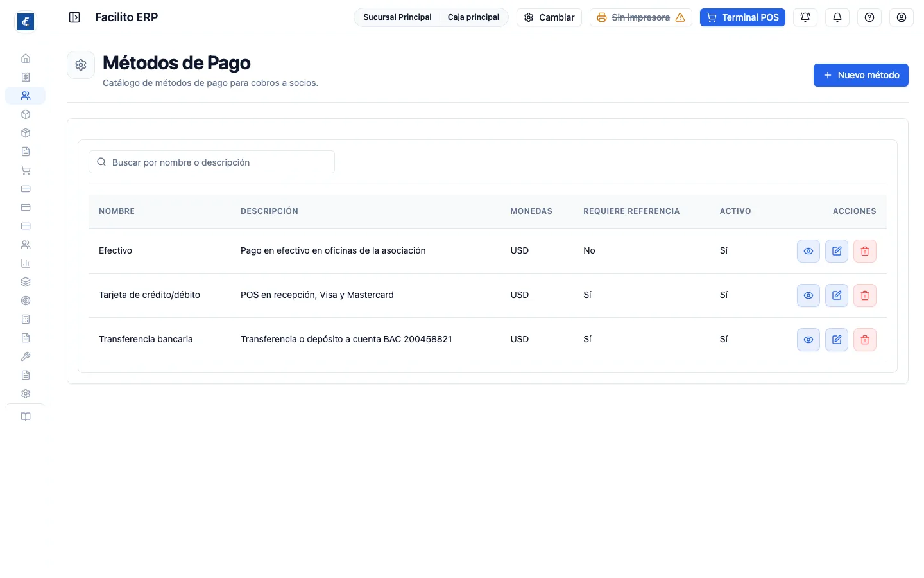View Efectivo details with eye icon
Screen dimensions: 924x578
809,251
